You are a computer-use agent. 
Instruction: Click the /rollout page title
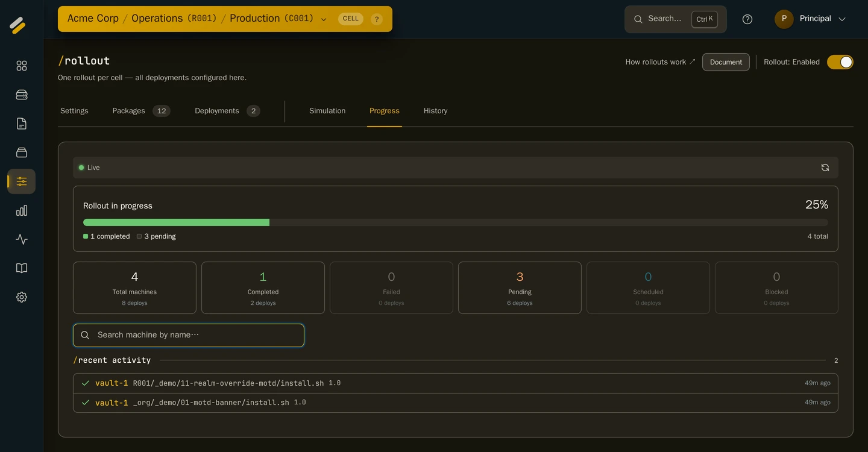pyautogui.click(x=84, y=60)
